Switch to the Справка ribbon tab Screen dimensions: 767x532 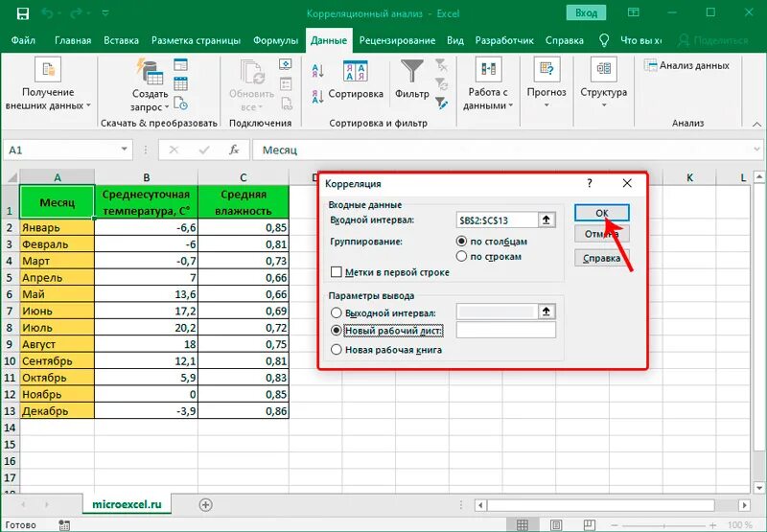pyautogui.click(x=564, y=40)
